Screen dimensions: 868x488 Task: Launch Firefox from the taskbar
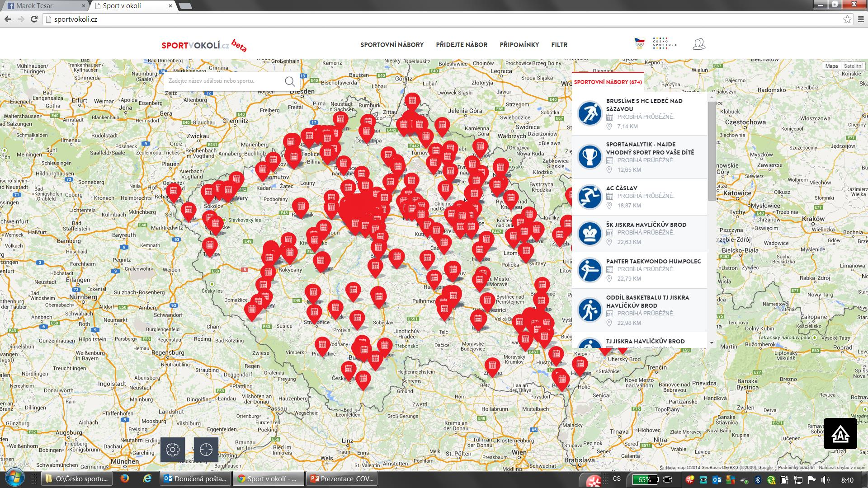pos(125,479)
